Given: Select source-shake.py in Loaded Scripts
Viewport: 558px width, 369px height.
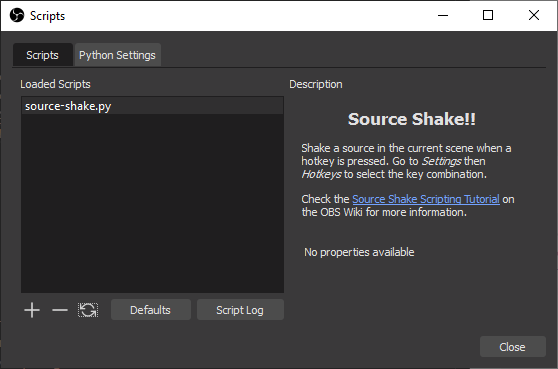Looking at the screenshot, I should tap(152, 106).
